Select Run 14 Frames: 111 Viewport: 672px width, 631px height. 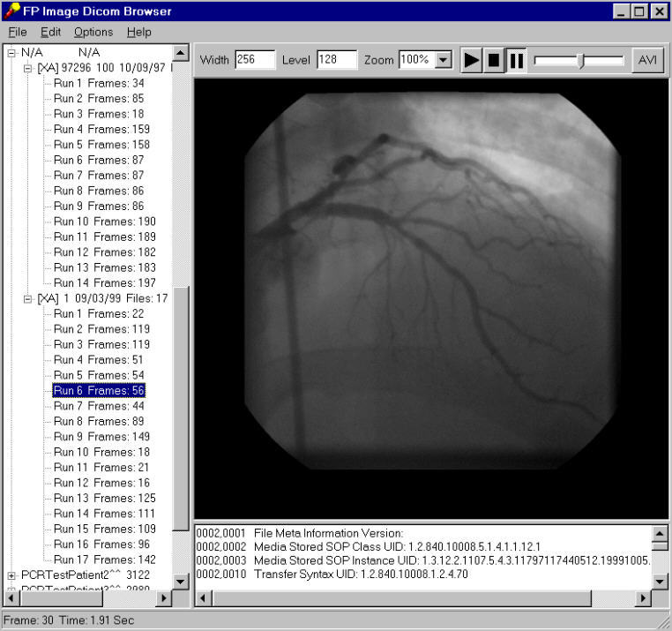click(x=104, y=514)
